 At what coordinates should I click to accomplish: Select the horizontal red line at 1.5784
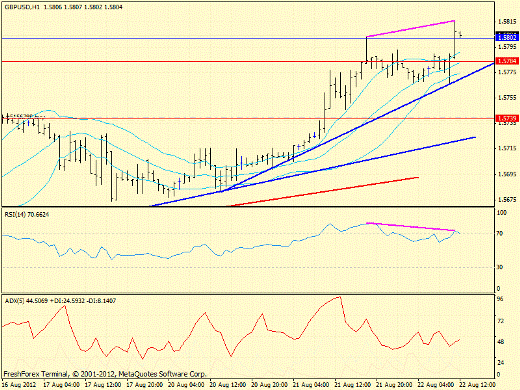248,61
